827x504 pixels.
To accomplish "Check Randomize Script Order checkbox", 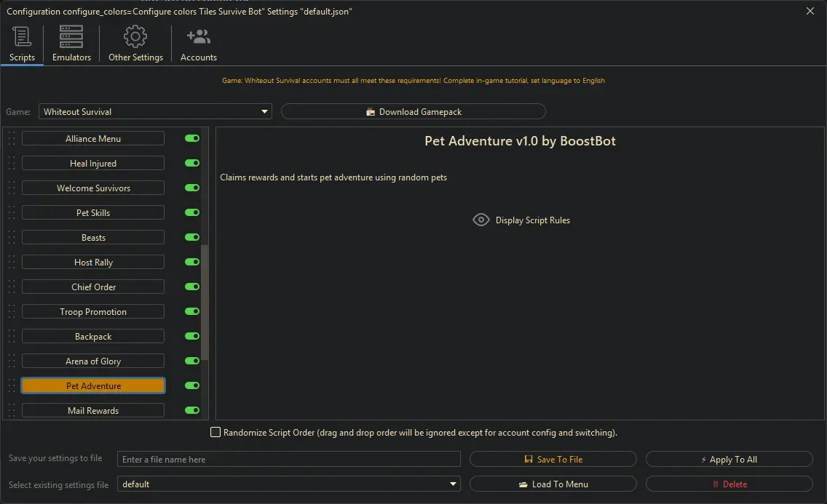I will (215, 433).
